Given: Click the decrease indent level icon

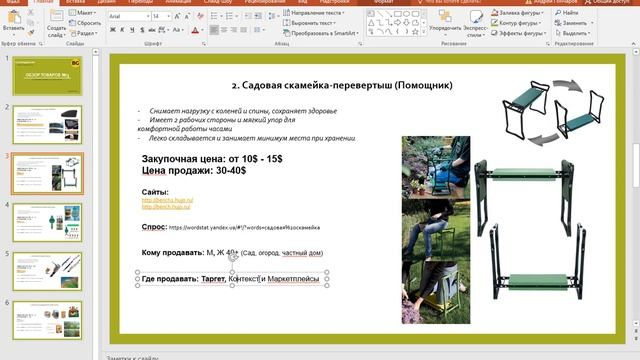Looking at the screenshot, I should point(248,16).
